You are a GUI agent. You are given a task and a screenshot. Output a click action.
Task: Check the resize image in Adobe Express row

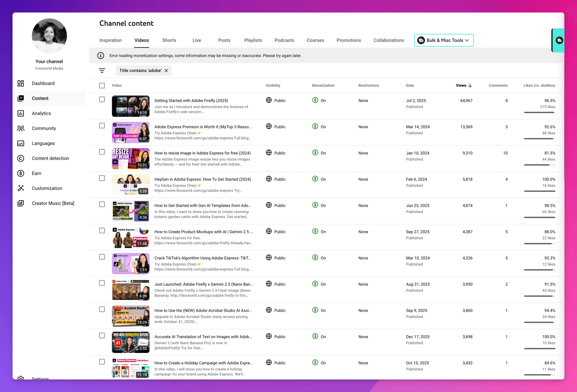tap(102, 152)
